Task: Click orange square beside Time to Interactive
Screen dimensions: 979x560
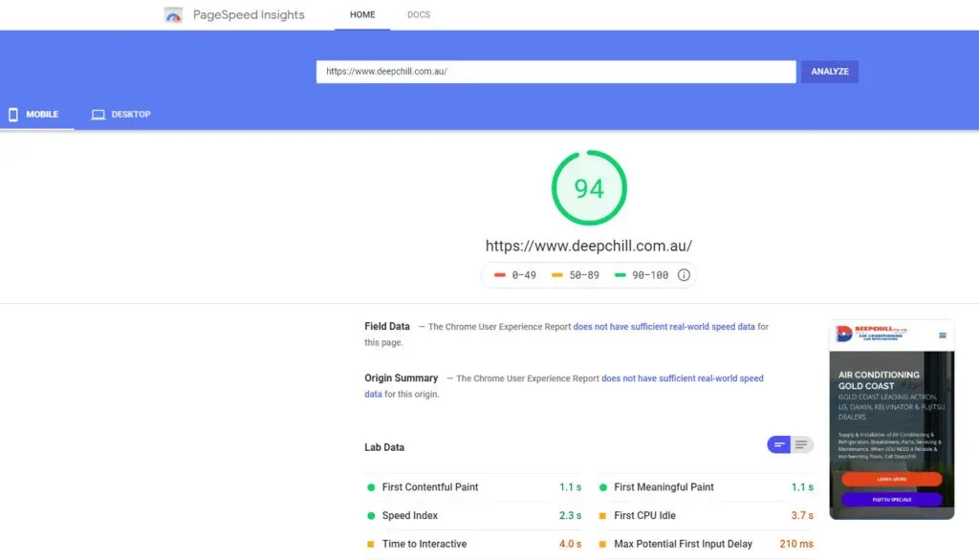Action: (371, 545)
